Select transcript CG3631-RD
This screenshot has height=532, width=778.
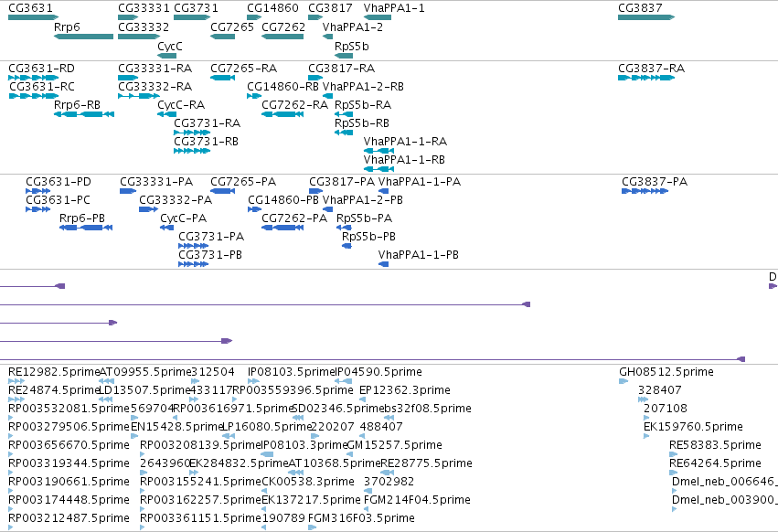pyautogui.click(x=42, y=68)
